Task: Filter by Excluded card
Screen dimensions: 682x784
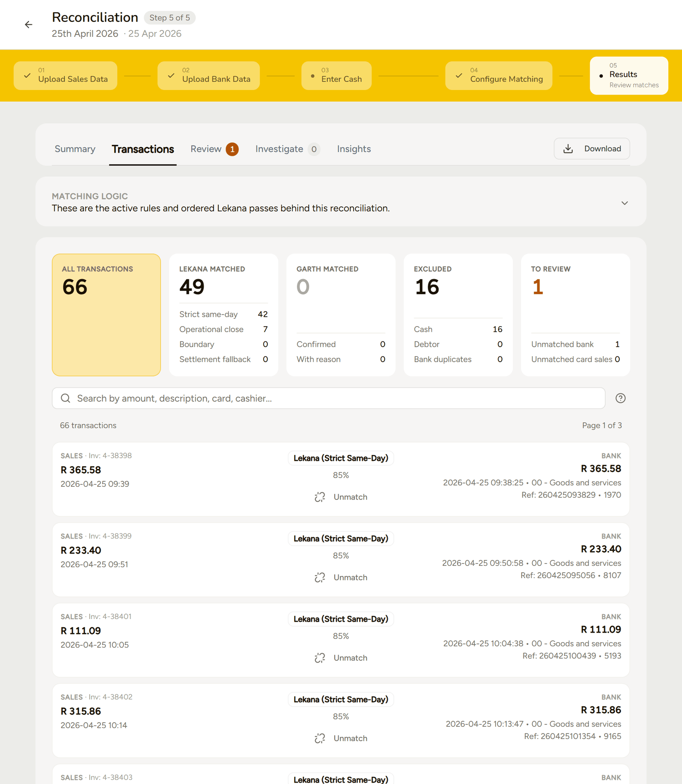Action: click(x=458, y=315)
